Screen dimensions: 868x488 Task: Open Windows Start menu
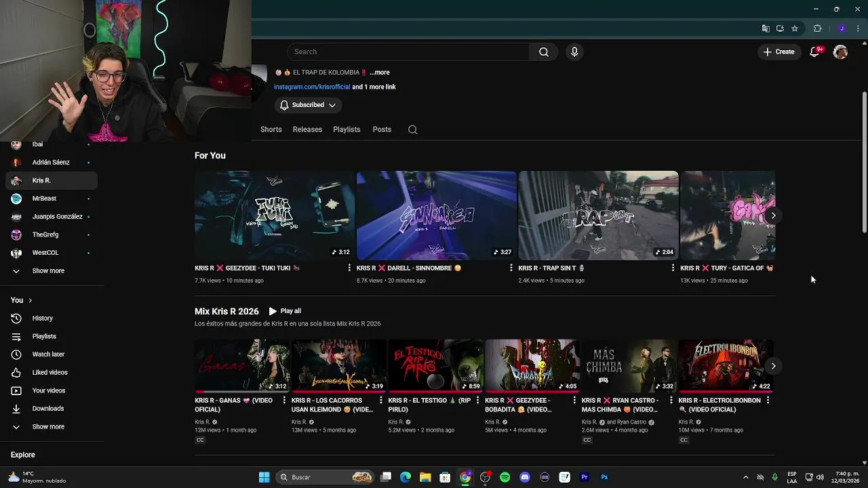(x=264, y=477)
